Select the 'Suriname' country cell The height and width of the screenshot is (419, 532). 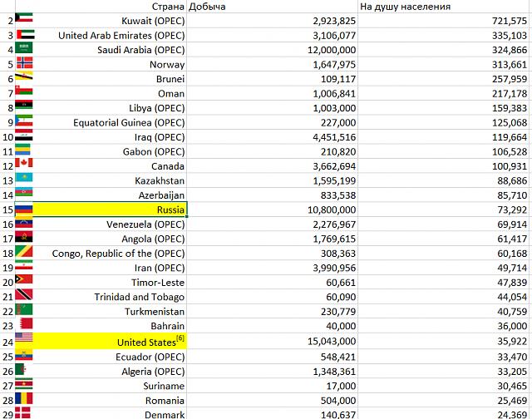coord(101,386)
